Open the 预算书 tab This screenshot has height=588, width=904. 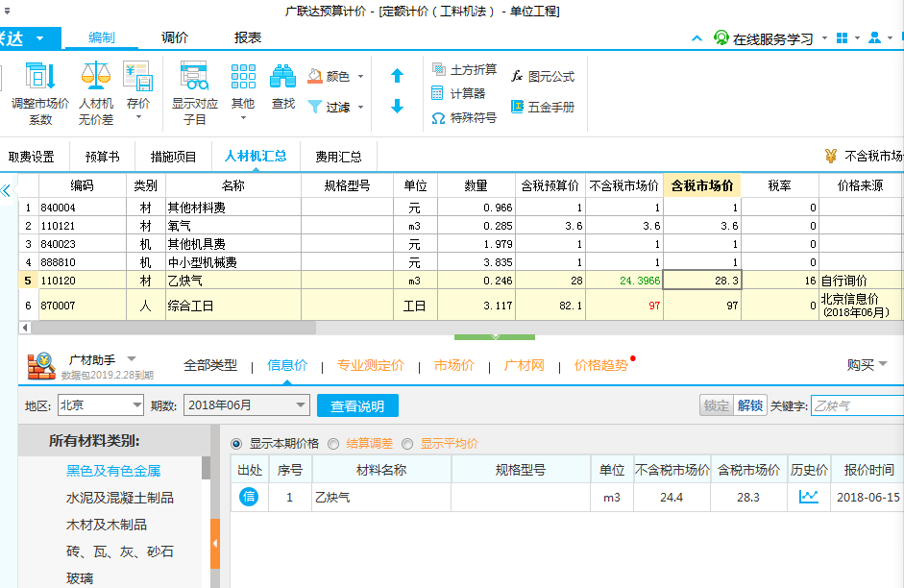click(x=102, y=157)
